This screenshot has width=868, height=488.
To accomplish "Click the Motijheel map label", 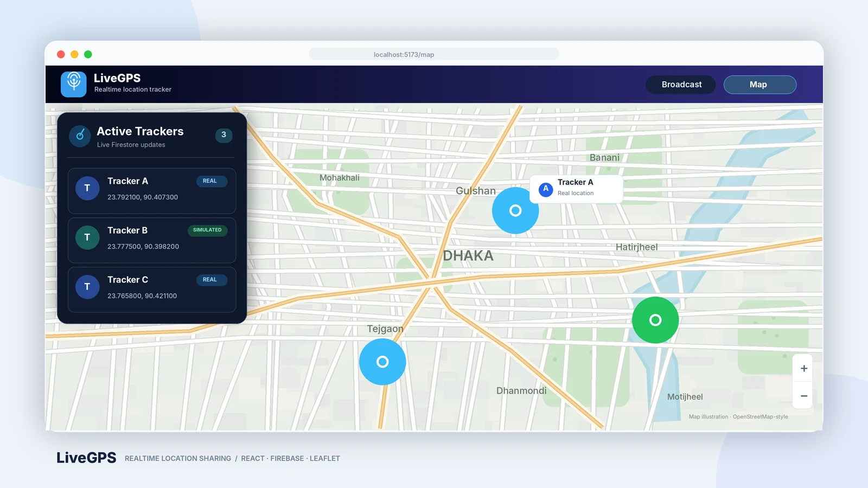I will click(685, 397).
